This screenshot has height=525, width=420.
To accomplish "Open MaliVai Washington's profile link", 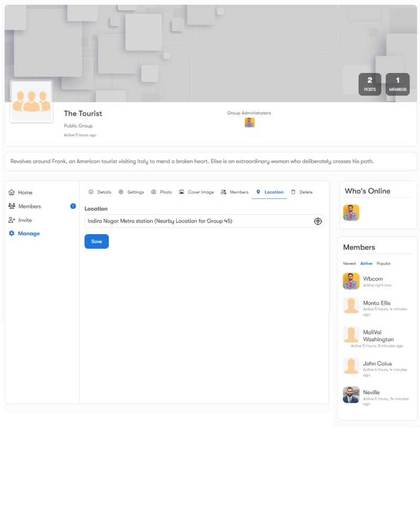I will (x=378, y=335).
